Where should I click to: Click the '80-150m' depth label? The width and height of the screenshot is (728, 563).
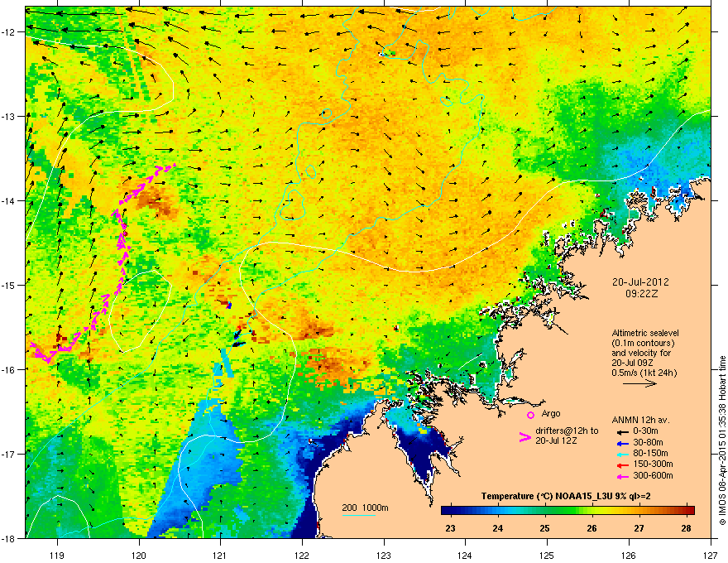tap(650, 453)
